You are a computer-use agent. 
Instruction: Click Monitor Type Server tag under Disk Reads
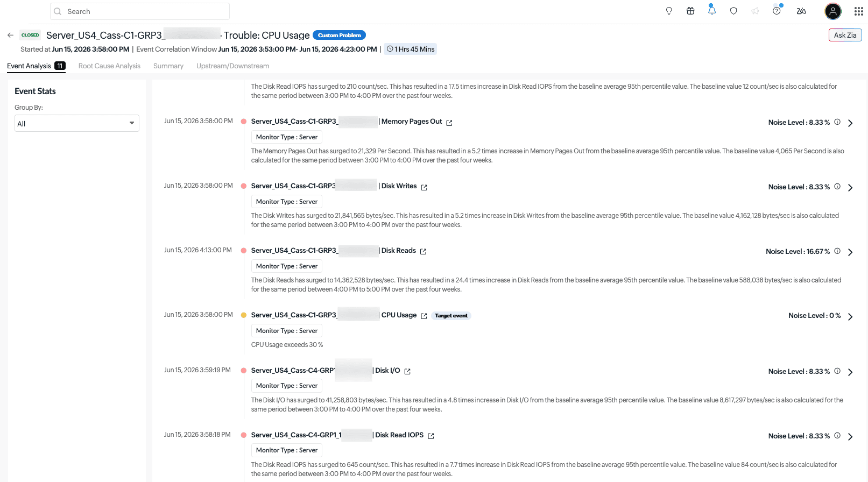pos(287,266)
